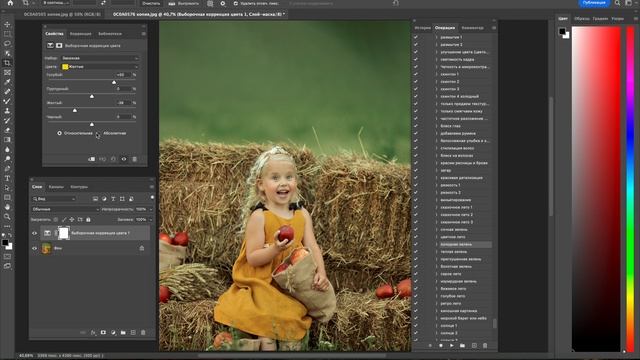The width and height of the screenshot is (640, 360).
Task: Select the Gradient tool
Action: pyautogui.click(x=7, y=140)
